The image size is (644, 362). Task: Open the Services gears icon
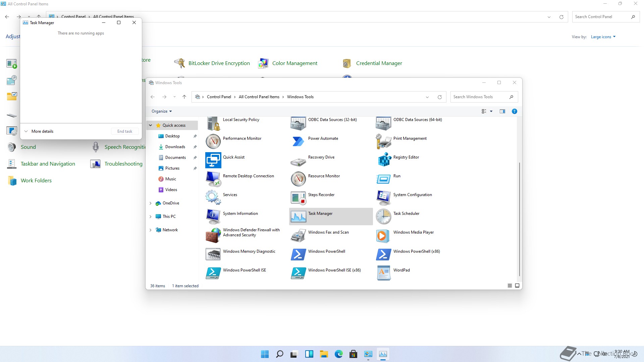213,198
